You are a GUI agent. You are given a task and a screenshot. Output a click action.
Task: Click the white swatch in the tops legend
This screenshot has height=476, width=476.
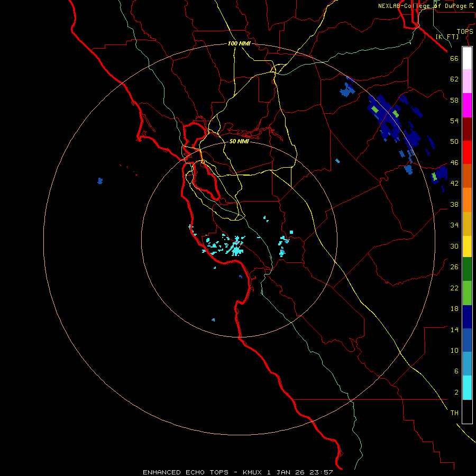467,58
